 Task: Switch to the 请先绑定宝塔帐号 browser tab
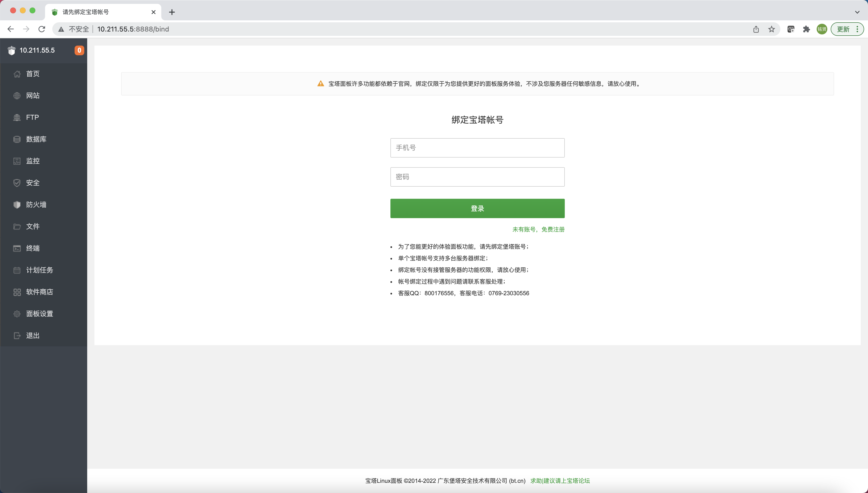click(103, 12)
